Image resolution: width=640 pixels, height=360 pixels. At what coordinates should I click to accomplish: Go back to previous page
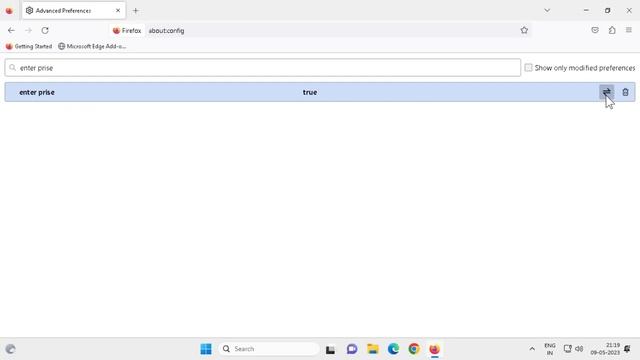pyautogui.click(x=11, y=30)
